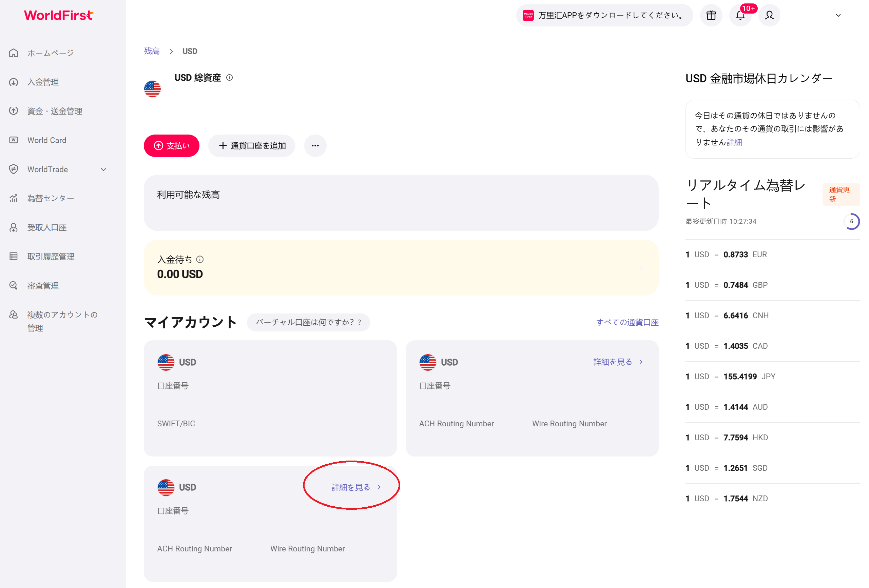Click info icon next to 入金待ち
Viewport: 869px width, 588px height.
point(200,259)
